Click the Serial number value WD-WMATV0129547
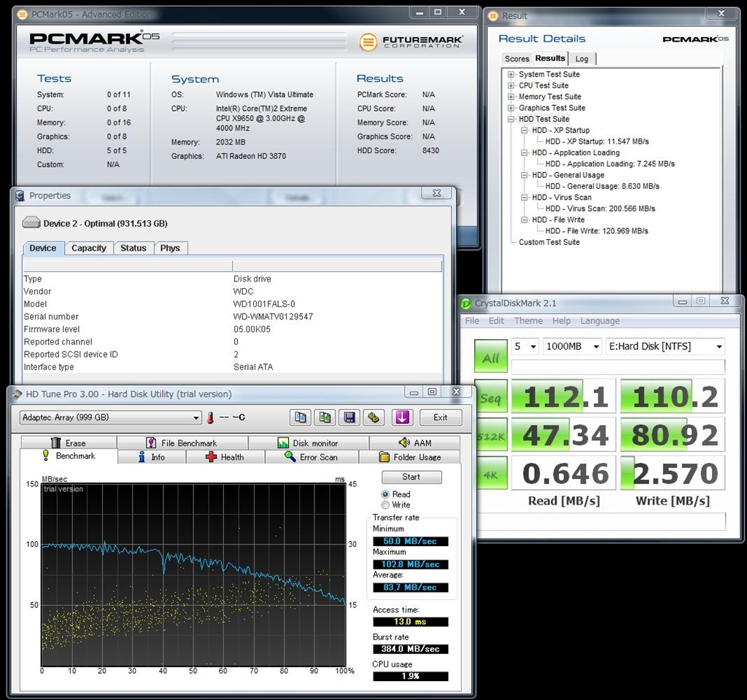747x700 pixels. [273, 316]
